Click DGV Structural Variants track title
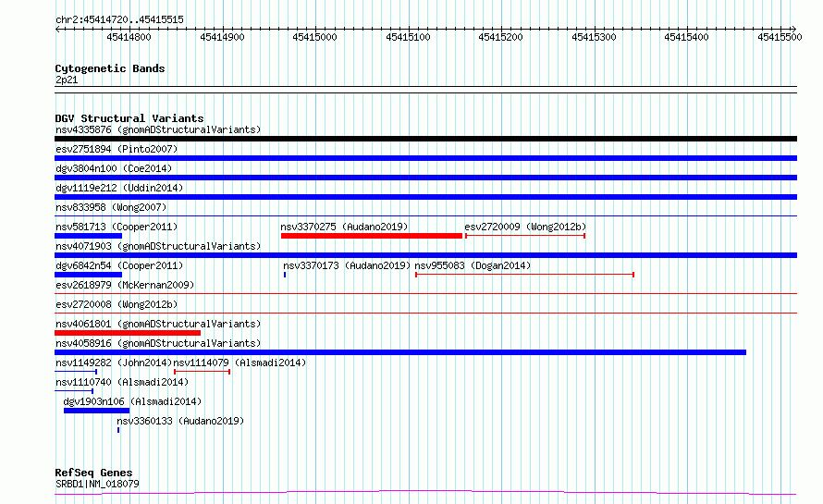The width and height of the screenshot is (823, 504). tap(129, 118)
